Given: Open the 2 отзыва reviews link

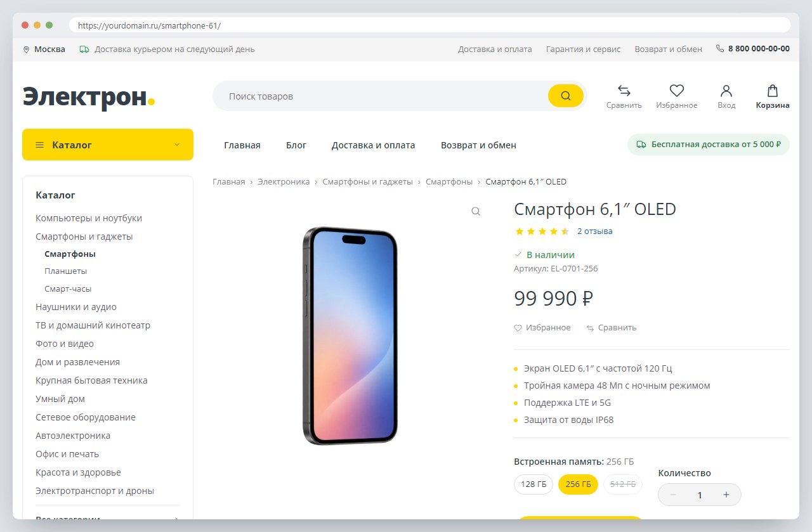Looking at the screenshot, I should [x=595, y=231].
